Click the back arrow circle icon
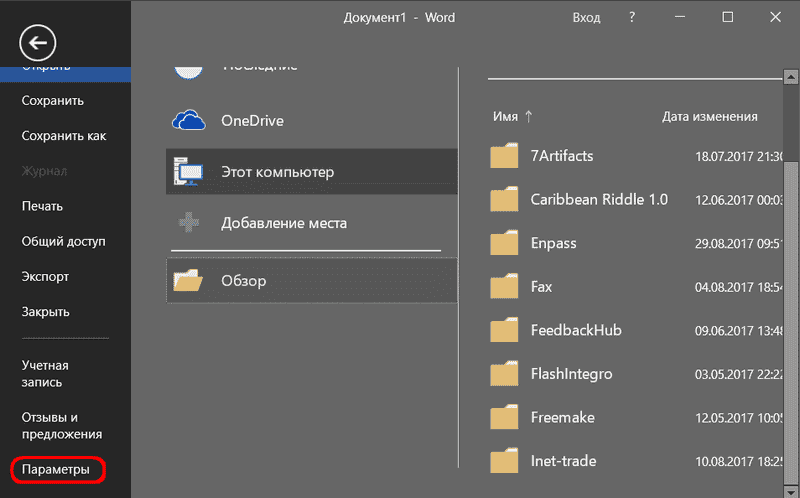This screenshot has height=498, width=800. coord(38,42)
